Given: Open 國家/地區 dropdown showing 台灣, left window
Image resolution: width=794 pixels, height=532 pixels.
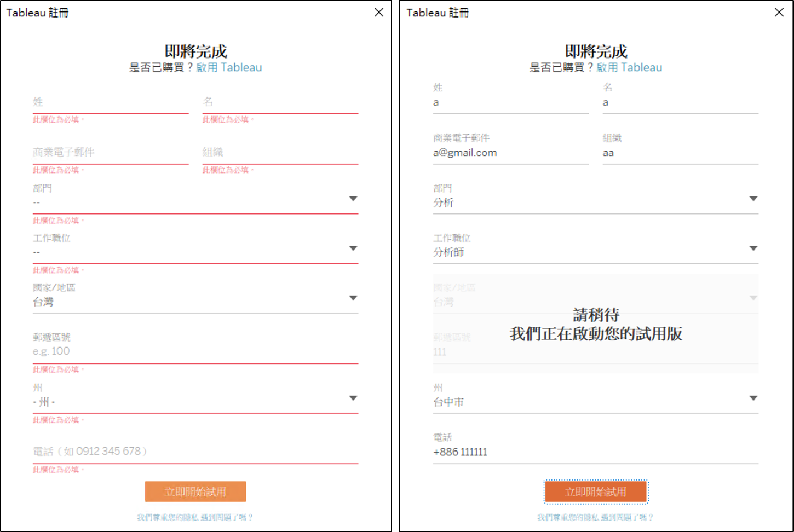Looking at the screenshot, I should (x=195, y=298).
